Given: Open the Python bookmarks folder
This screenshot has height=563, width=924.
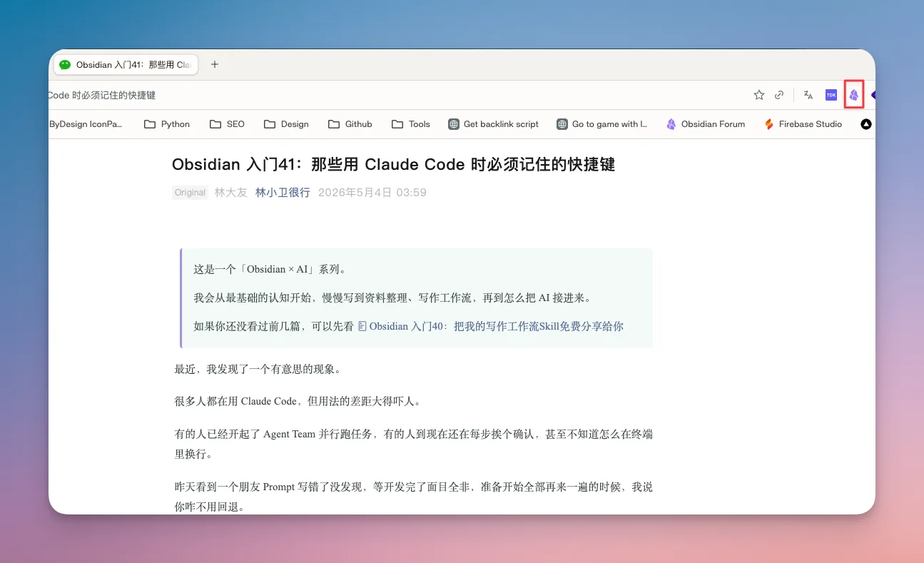Looking at the screenshot, I should point(167,124).
